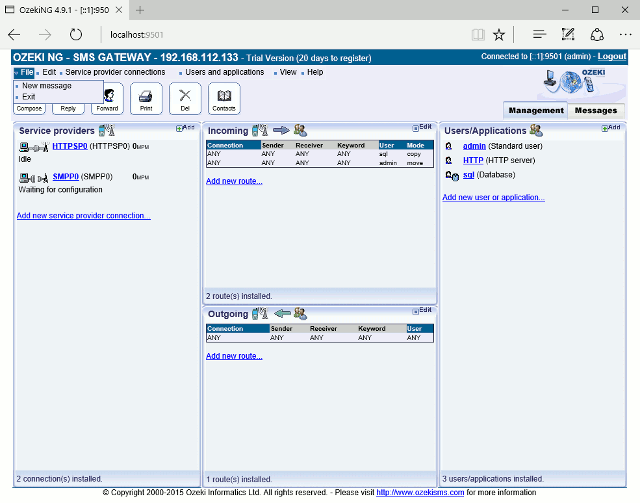Click the Outgoing header users icon
The height and width of the screenshot is (503, 640).
click(x=300, y=314)
